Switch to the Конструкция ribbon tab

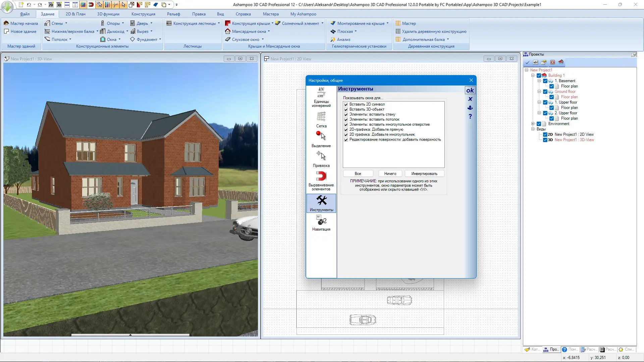click(143, 14)
